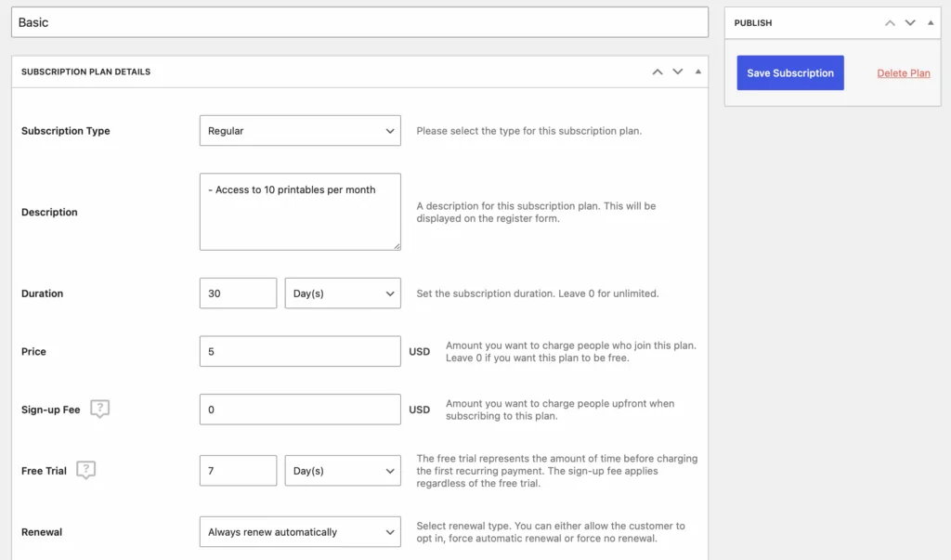The width and height of the screenshot is (951, 560).
Task: Focus the plan title field 'Basic'
Action: point(359,22)
